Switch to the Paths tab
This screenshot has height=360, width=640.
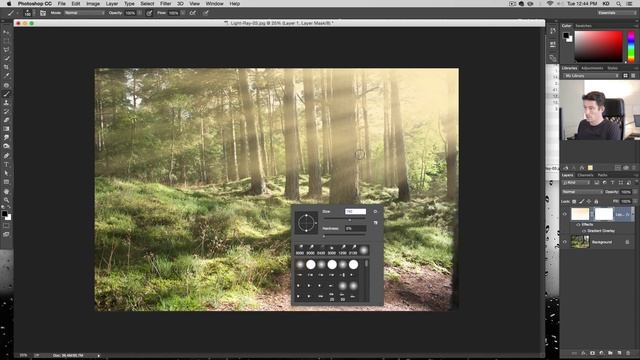tap(602, 175)
